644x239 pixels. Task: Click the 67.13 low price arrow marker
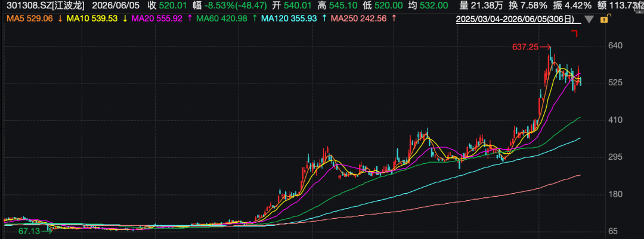[x=36, y=231]
